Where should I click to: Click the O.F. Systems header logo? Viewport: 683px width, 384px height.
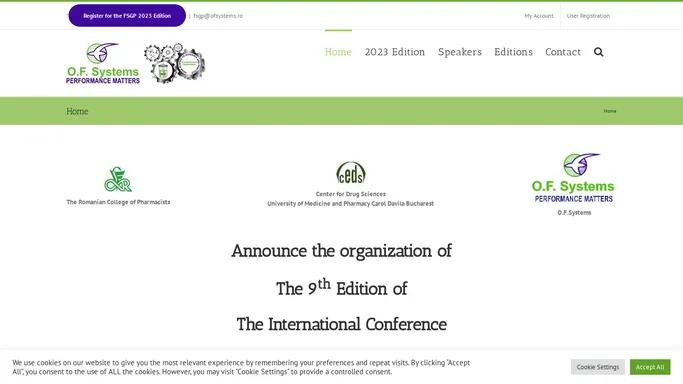(x=103, y=63)
